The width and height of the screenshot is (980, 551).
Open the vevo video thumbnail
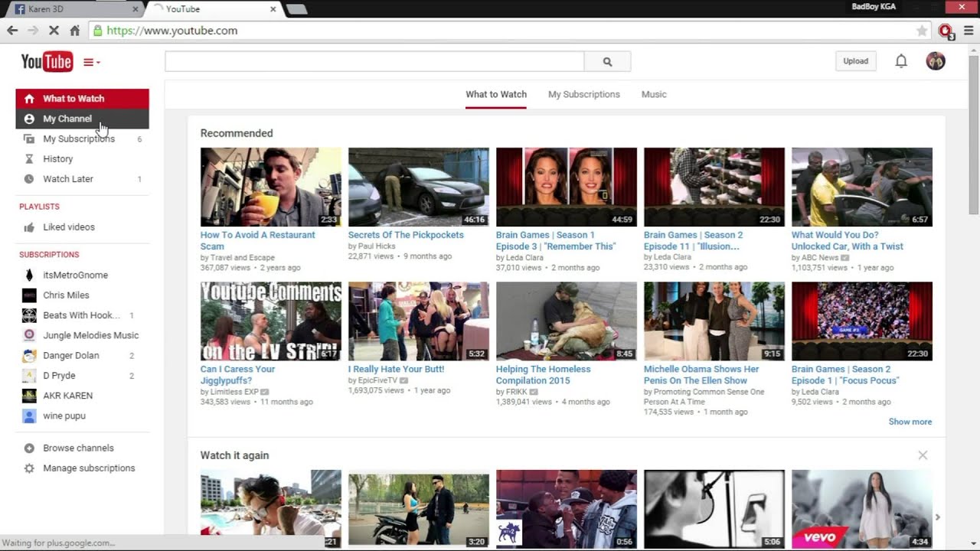click(x=862, y=509)
